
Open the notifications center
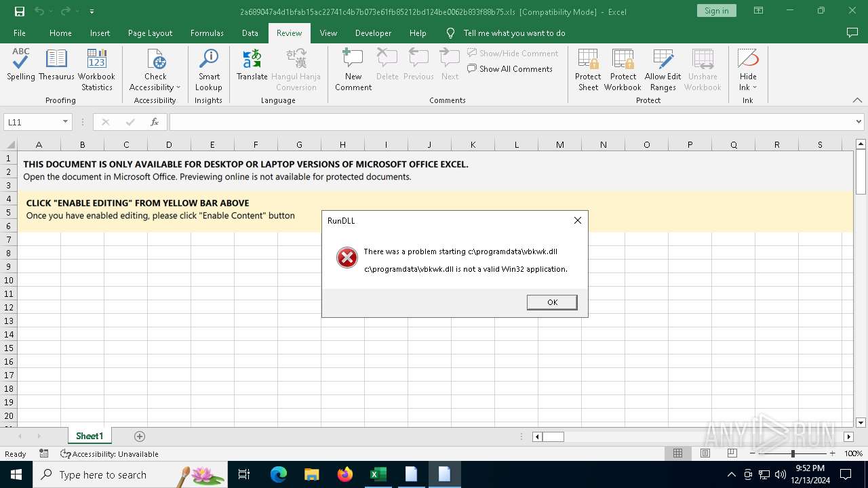click(x=846, y=474)
